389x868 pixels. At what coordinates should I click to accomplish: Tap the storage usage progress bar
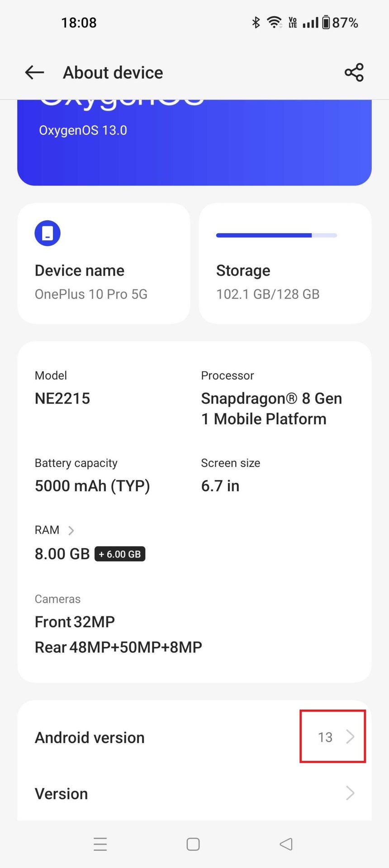pos(276,235)
